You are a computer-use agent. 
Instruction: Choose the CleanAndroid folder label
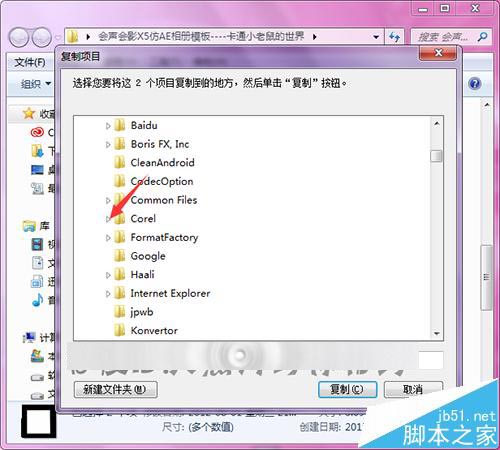pyautogui.click(x=163, y=163)
